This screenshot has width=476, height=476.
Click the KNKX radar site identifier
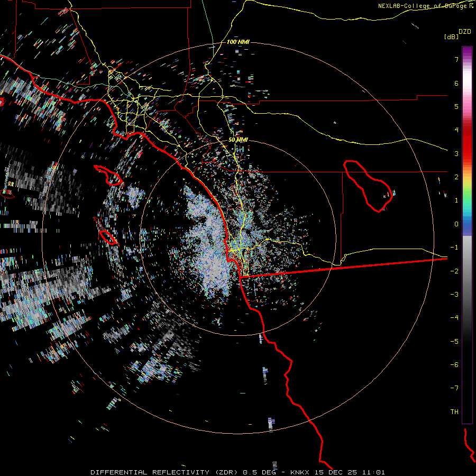click(299, 472)
